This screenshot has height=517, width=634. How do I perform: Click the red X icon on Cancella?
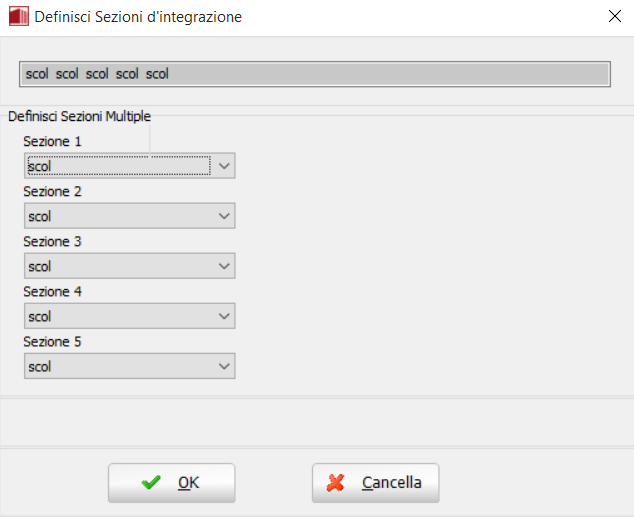click(338, 483)
